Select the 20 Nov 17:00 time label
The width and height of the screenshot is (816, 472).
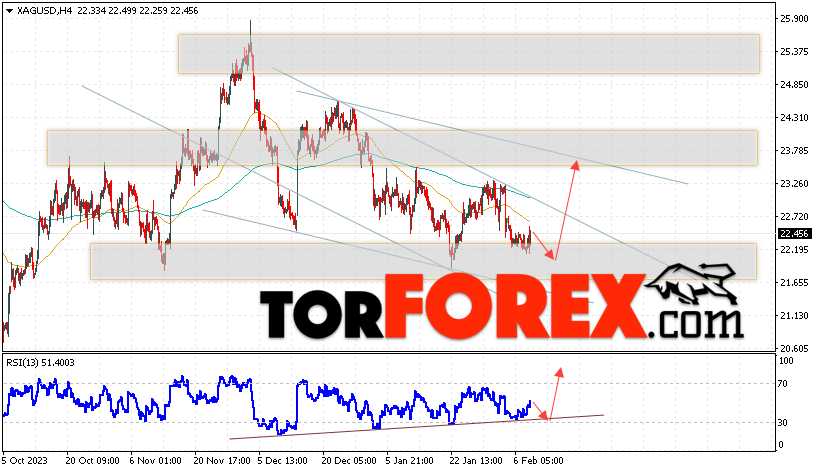coord(220,461)
